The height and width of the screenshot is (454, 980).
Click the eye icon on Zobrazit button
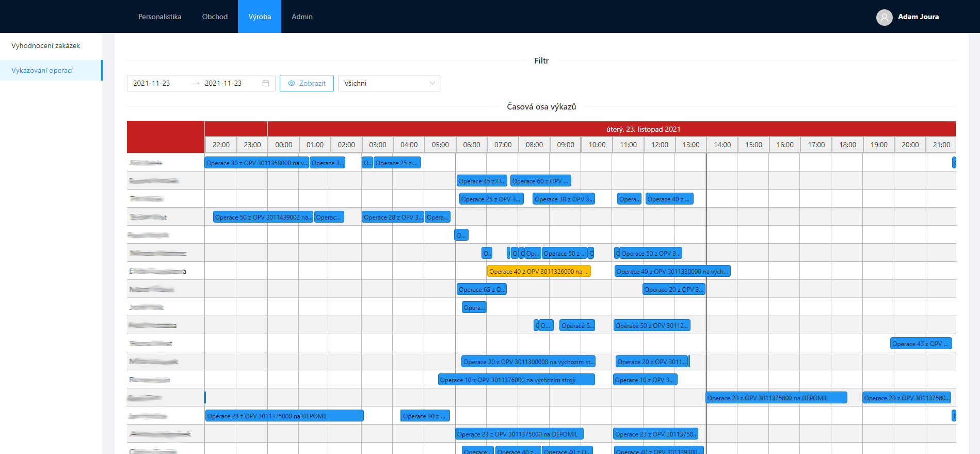coord(292,83)
